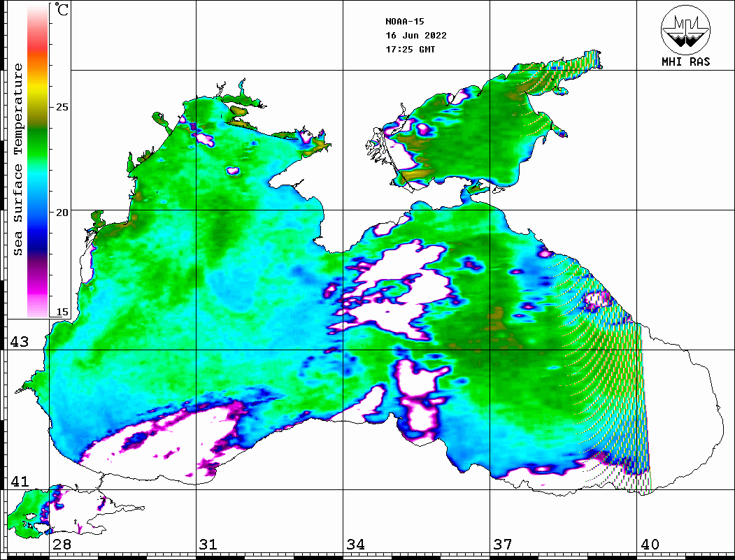Click the longitude label 40
The image size is (735, 560).
click(x=650, y=545)
